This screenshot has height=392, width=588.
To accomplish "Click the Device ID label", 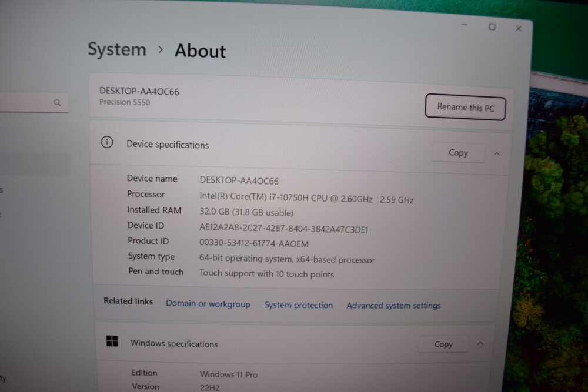I will click(146, 225).
